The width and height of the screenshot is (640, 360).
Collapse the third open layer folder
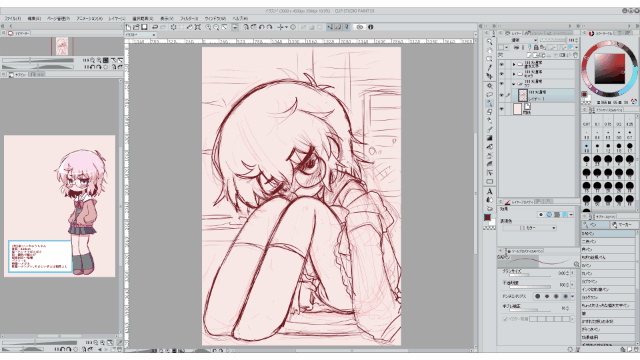[514, 84]
